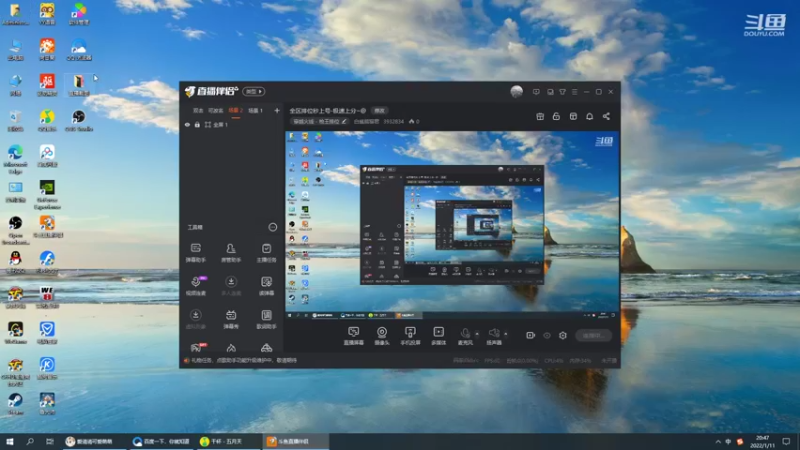800x450 pixels.
Task: Switch to the first scene tab 双击
Action: 198,110
